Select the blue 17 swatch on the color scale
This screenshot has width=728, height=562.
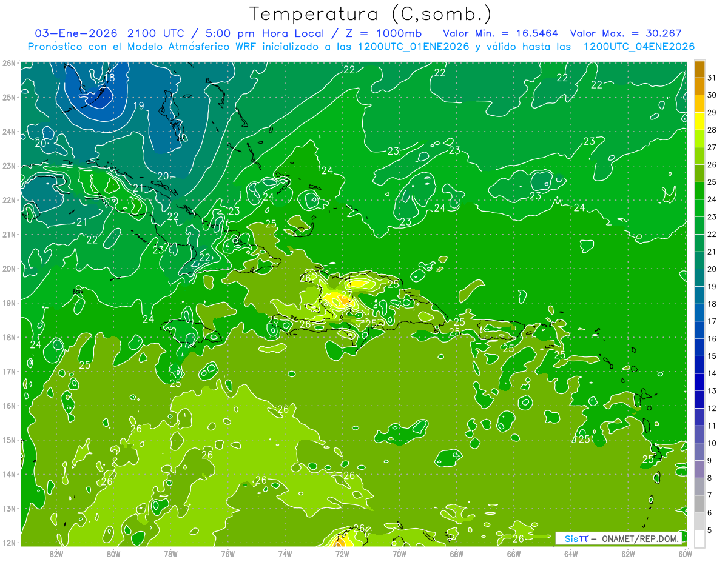(x=699, y=312)
